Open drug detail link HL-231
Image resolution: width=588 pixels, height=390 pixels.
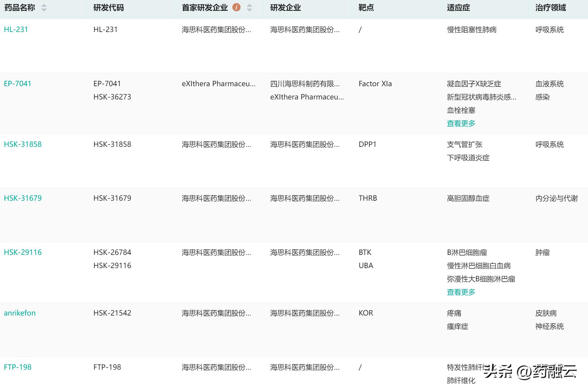tap(15, 30)
